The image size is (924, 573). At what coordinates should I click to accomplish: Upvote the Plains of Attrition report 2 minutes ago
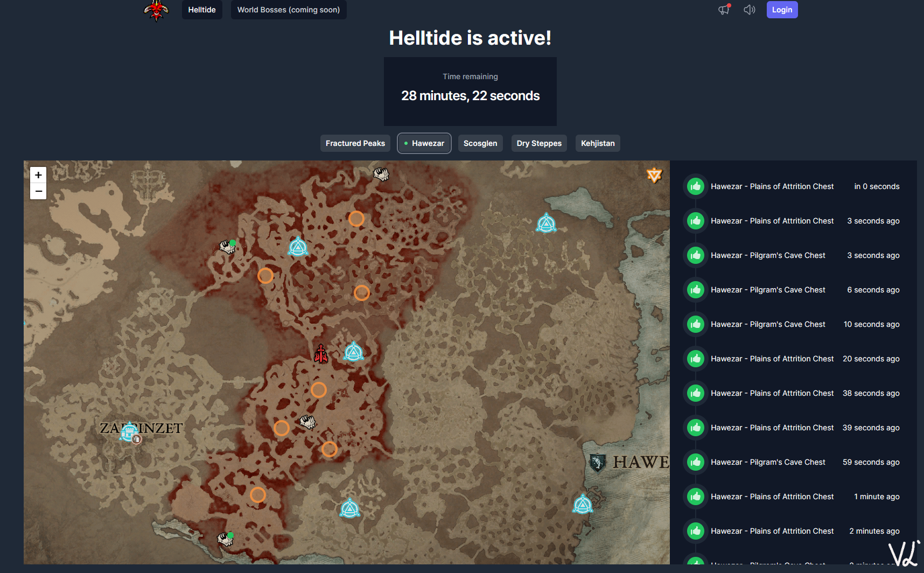pos(696,531)
